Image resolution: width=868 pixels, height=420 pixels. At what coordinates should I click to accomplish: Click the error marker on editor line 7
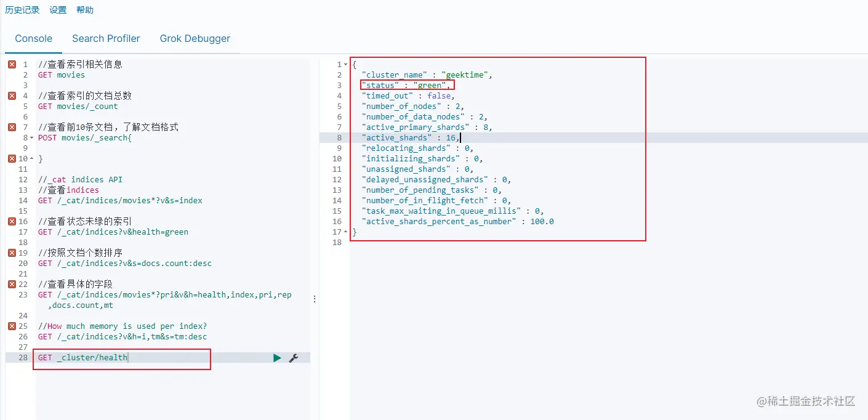[12, 127]
